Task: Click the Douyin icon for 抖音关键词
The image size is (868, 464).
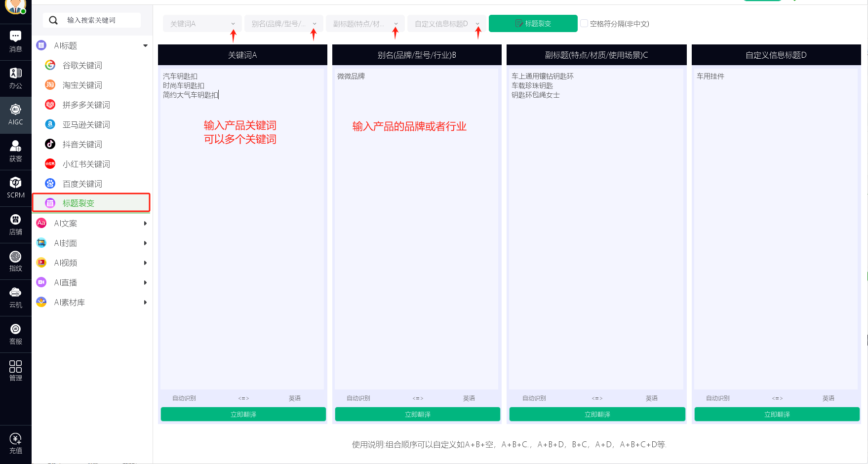Action: [x=50, y=144]
